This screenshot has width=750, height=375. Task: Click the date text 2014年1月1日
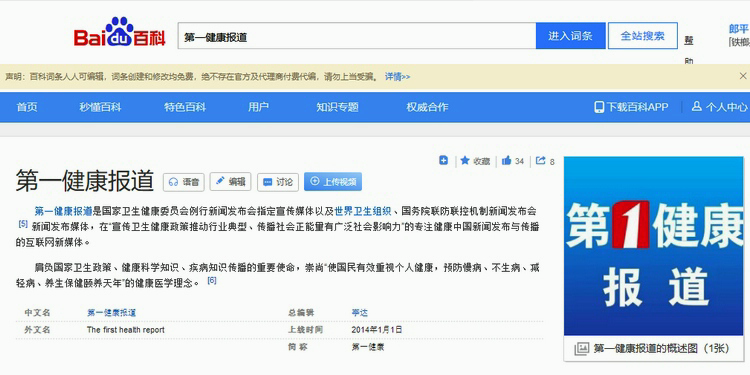pos(377,330)
